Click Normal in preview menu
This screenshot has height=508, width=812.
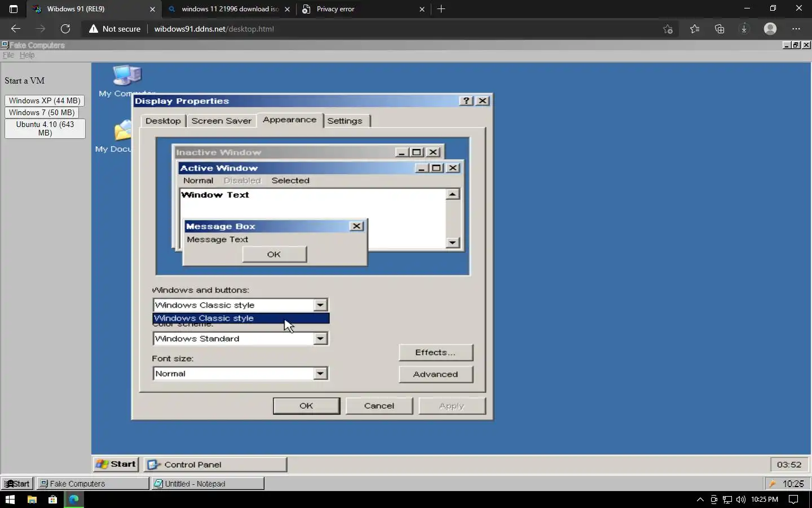pos(198,181)
